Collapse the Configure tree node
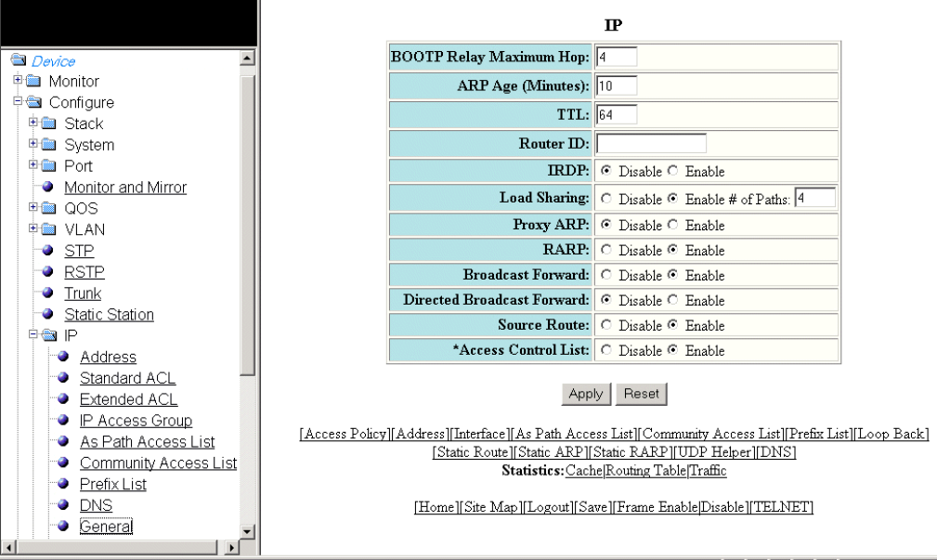The image size is (937, 560). (18, 101)
